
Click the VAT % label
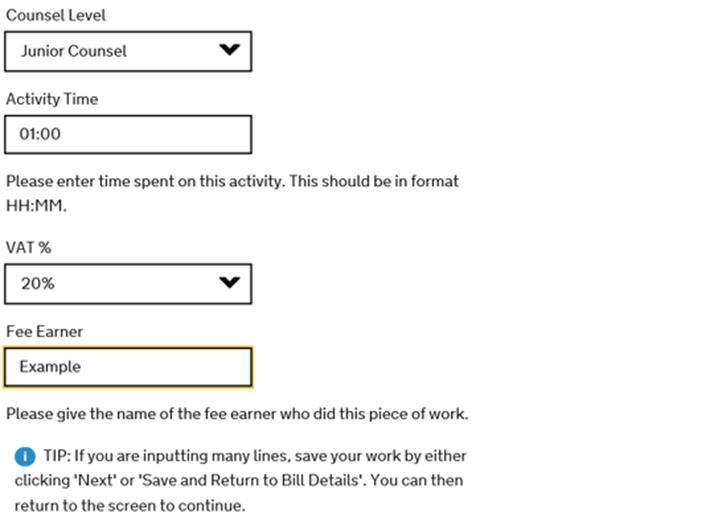click(x=28, y=248)
